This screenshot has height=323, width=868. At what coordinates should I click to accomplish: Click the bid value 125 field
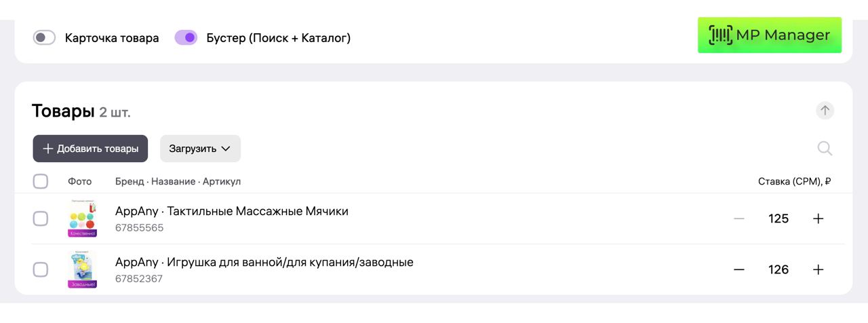[x=778, y=218]
